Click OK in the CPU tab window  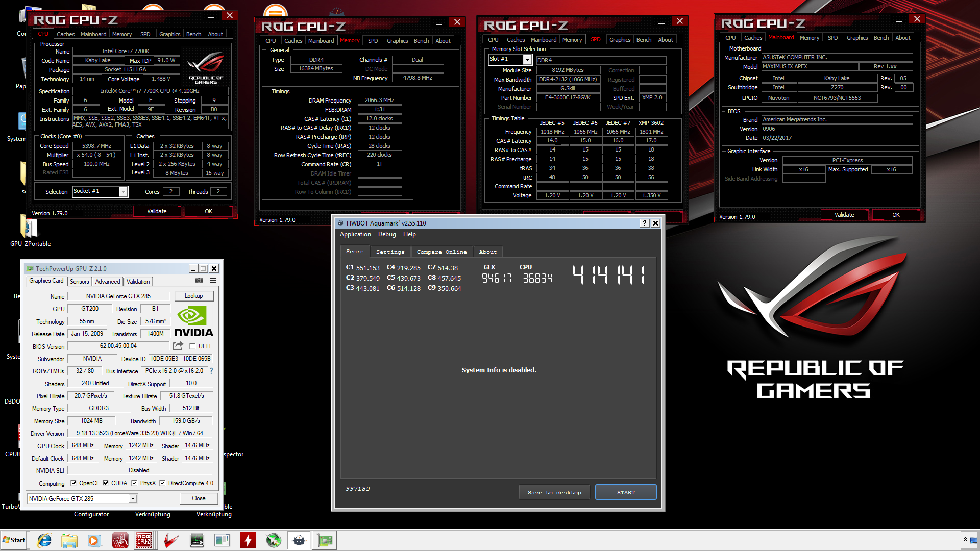pos(208,211)
